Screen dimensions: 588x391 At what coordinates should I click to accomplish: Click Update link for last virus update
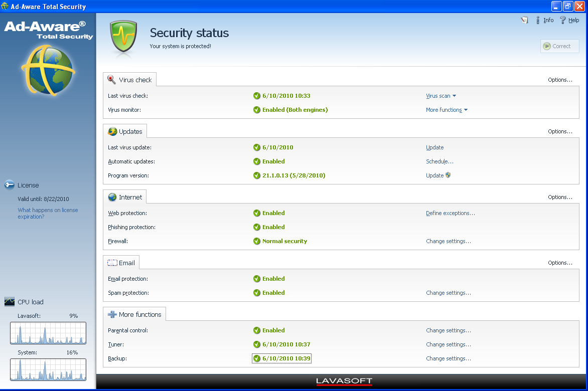(x=434, y=147)
